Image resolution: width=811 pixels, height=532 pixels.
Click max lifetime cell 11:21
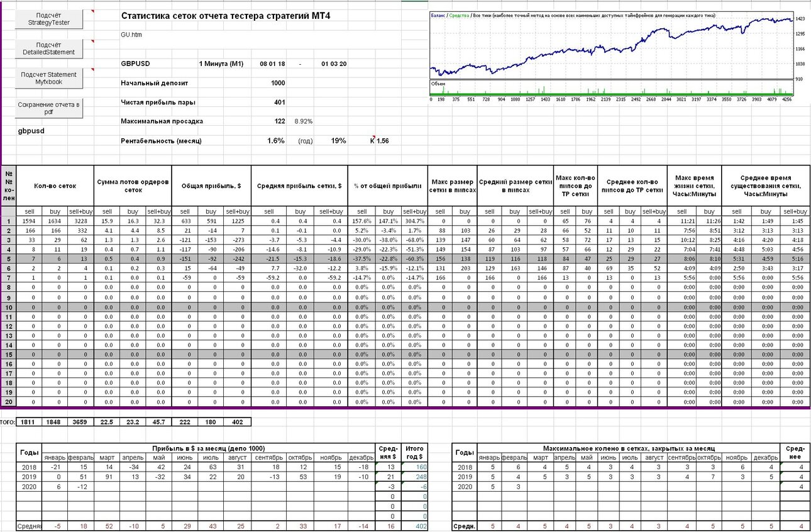coord(681,221)
